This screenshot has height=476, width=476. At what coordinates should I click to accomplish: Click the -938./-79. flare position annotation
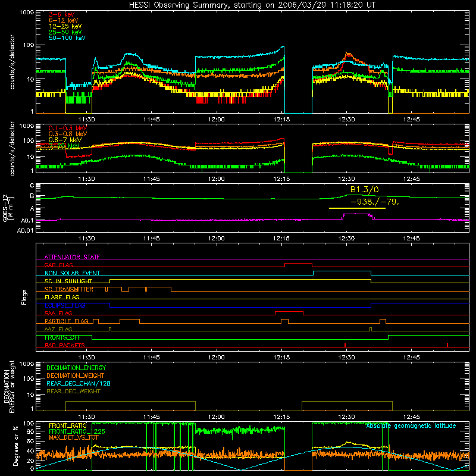tap(374, 202)
